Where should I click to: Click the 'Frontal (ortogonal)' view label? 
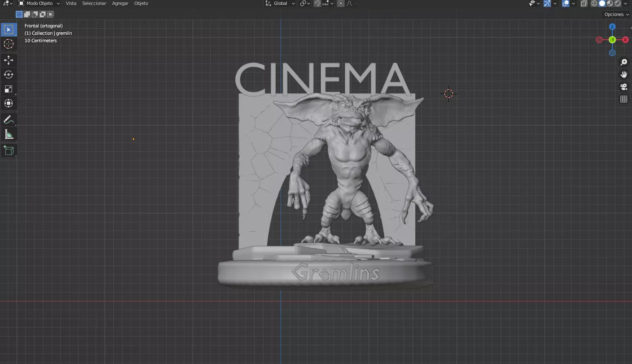coord(43,26)
